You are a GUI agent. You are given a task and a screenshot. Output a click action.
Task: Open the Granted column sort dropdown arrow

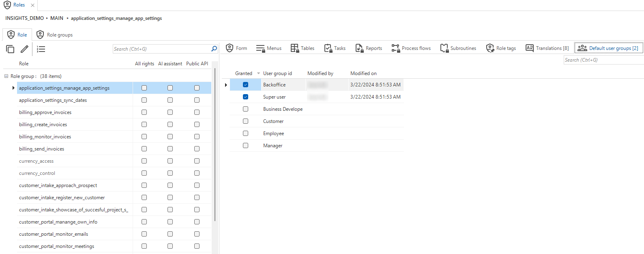(258, 73)
